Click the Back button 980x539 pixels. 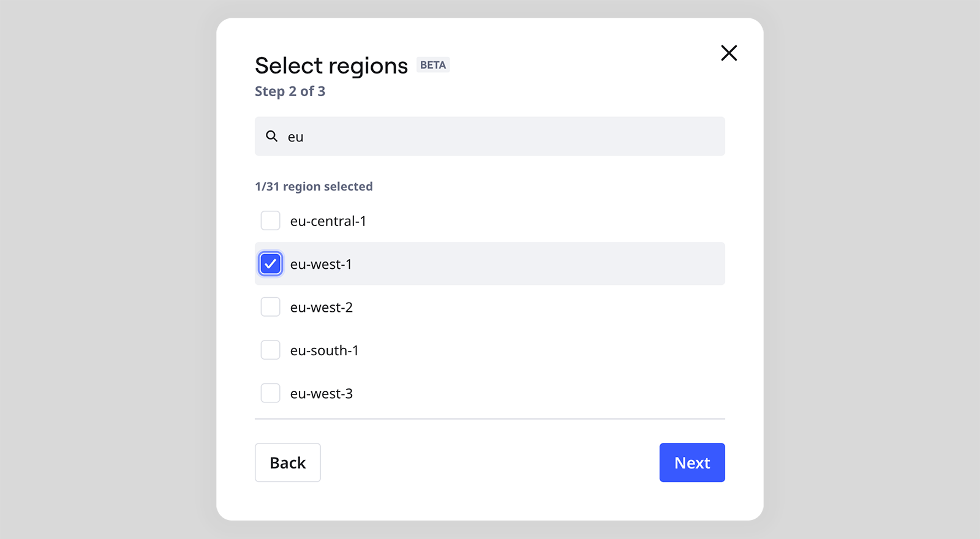tap(287, 462)
